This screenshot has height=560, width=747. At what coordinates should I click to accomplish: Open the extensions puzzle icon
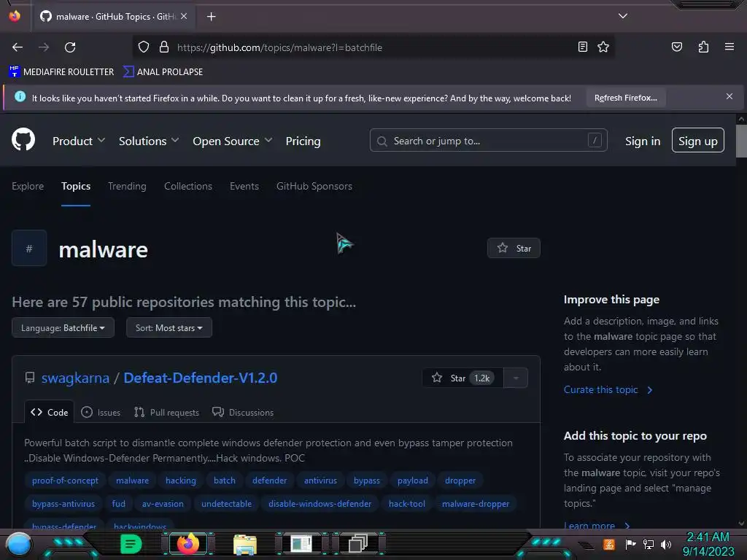point(703,47)
